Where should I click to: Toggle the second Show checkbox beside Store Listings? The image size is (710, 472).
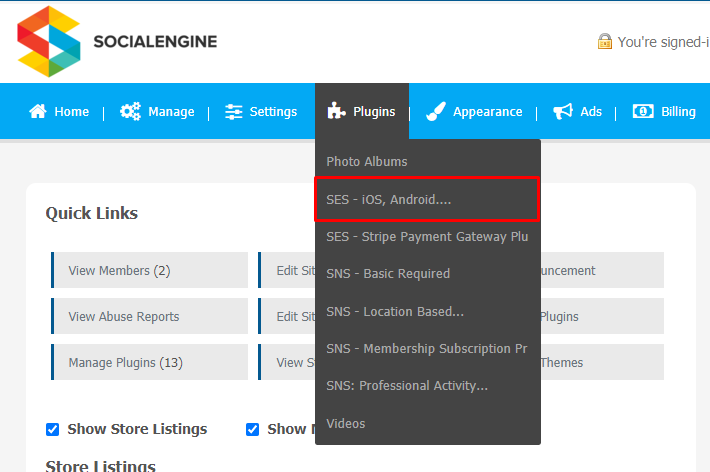point(252,429)
